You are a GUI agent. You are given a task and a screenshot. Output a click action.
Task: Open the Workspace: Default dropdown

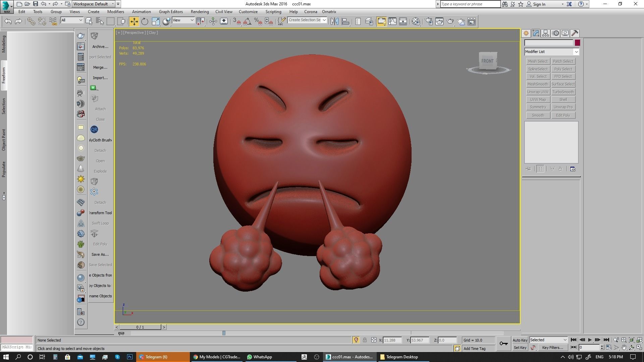click(94, 4)
